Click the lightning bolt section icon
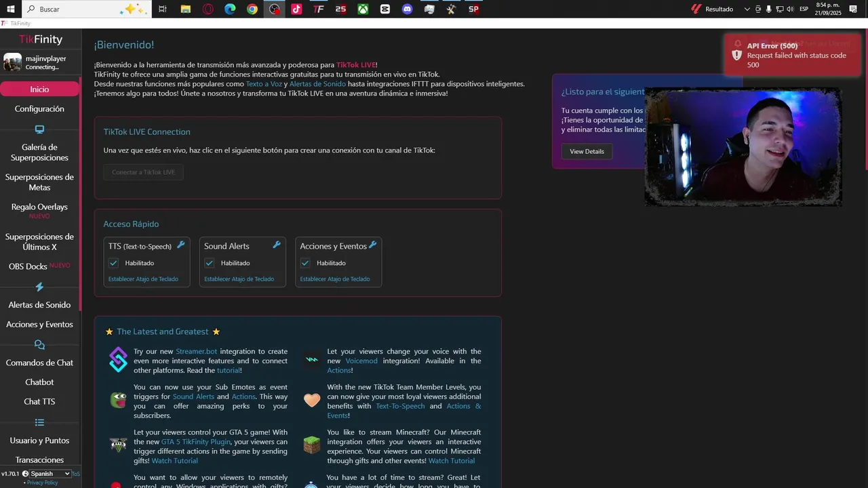This screenshot has height=488, width=868. [39, 287]
